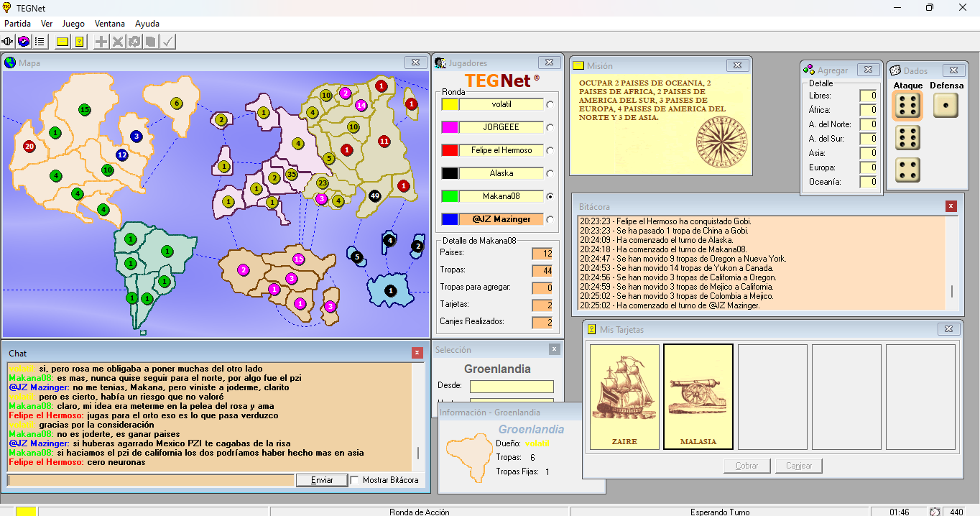This screenshot has width=980, height=516.
Task: Click the greyed X toolbar icon
Action: [x=118, y=42]
